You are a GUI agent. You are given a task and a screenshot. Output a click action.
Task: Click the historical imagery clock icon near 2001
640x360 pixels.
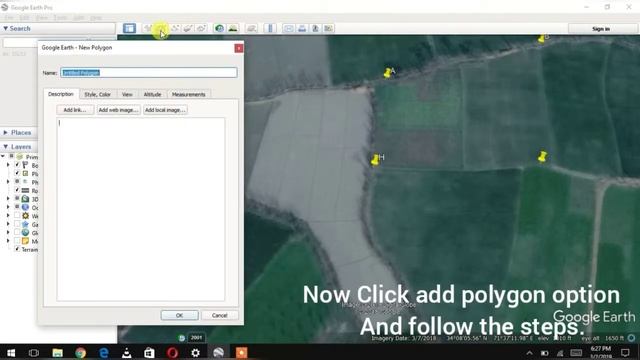182,338
